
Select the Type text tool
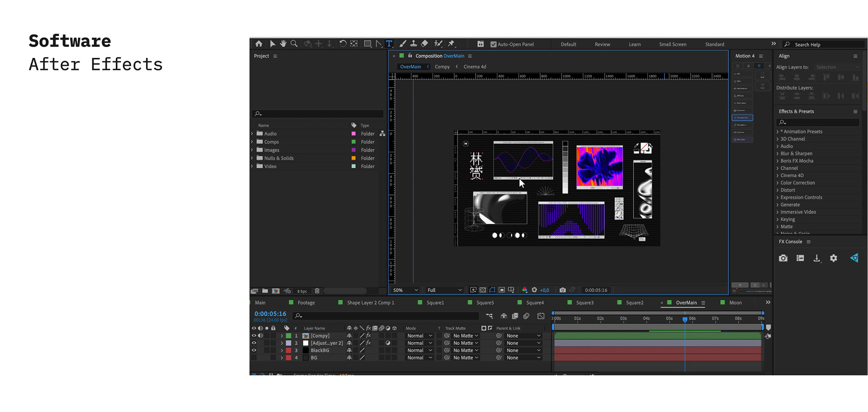[x=389, y=44]
